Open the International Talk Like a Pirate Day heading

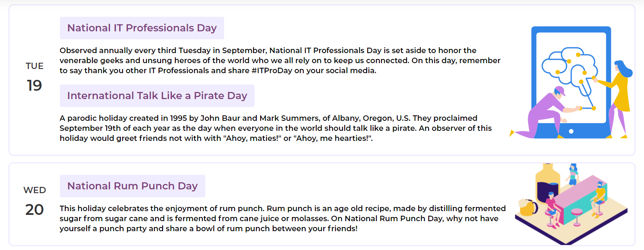157,96
